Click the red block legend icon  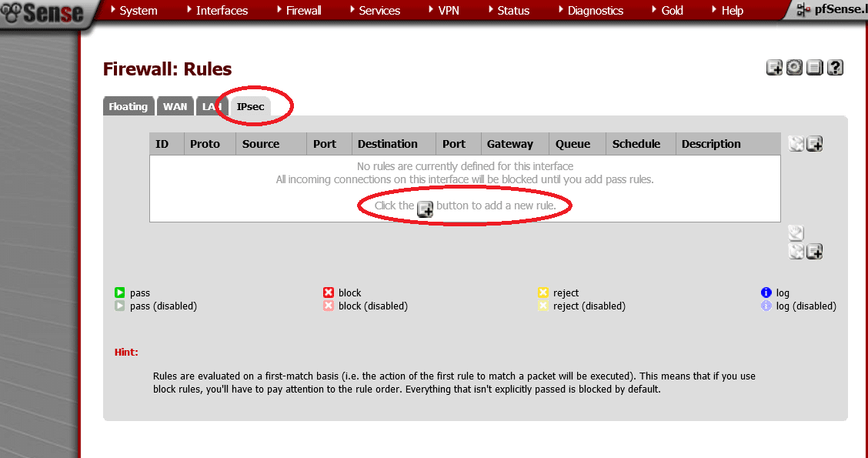click(329, 293)
